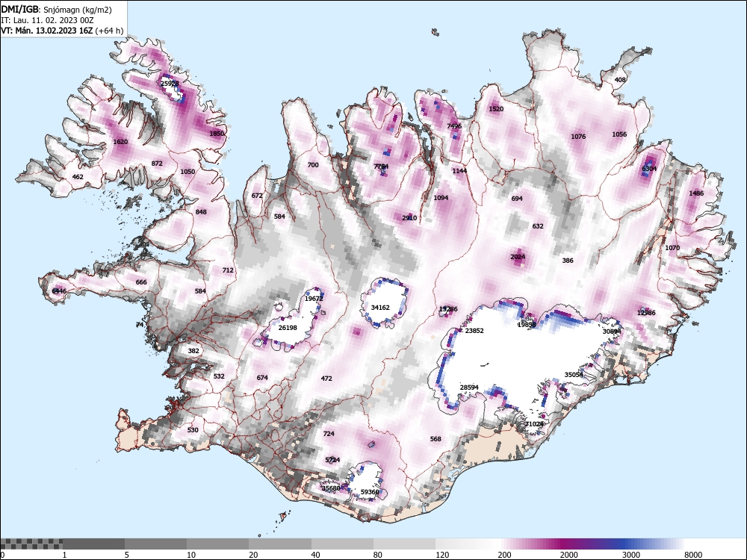Screen dimensions: 747x560
Task: Click the 530 value on Reykjanes
Action: click(193, 430)
